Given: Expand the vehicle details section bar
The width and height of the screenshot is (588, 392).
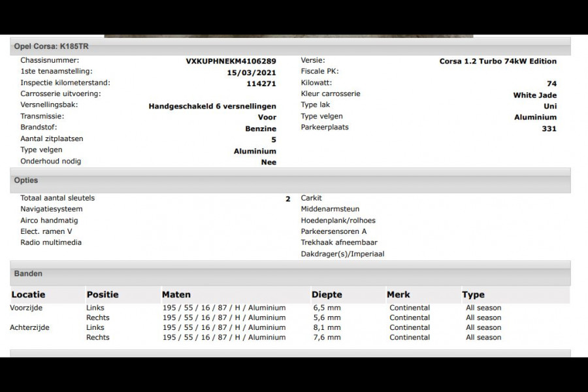Looking at the screenshot, I should [294, 46].
